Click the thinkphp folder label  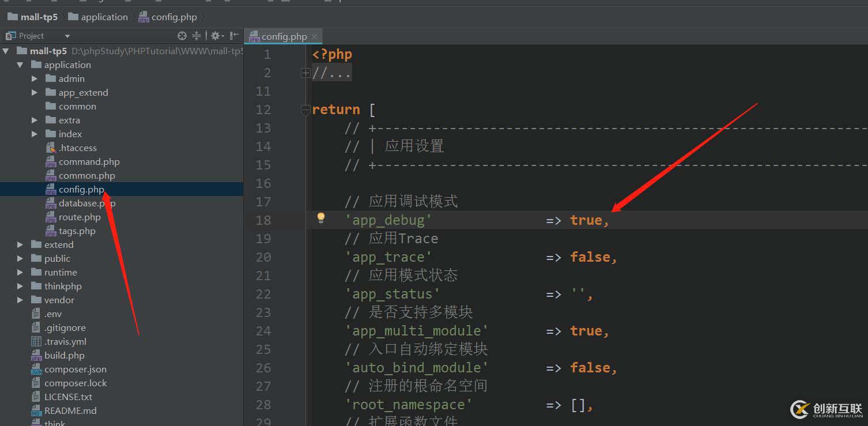tap(63, 286)
